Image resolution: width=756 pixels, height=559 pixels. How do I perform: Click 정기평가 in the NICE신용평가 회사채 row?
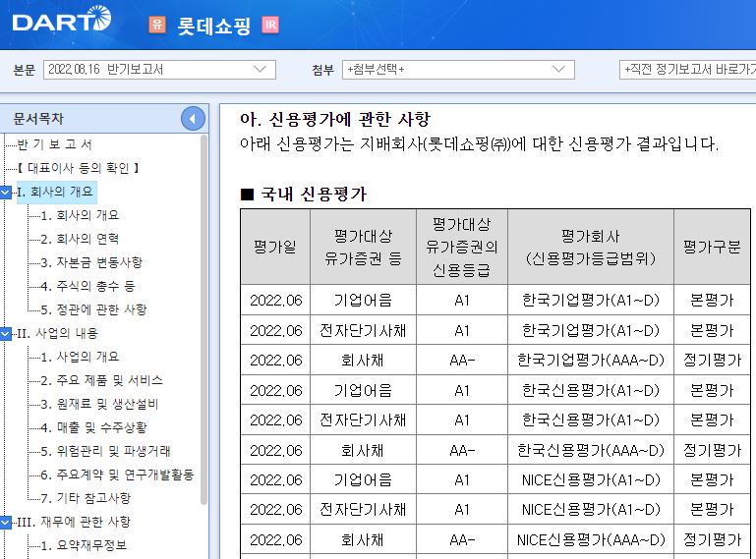[x=712, y=539]
